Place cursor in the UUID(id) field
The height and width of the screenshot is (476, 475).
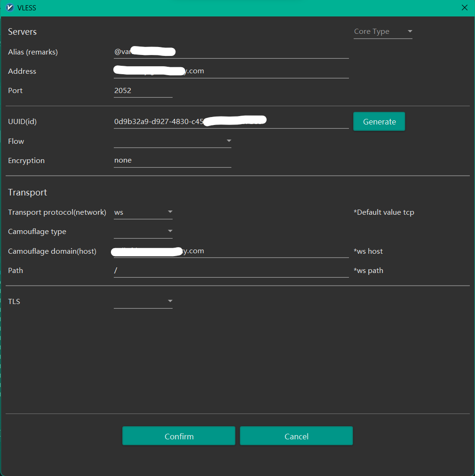click(230, 121)
